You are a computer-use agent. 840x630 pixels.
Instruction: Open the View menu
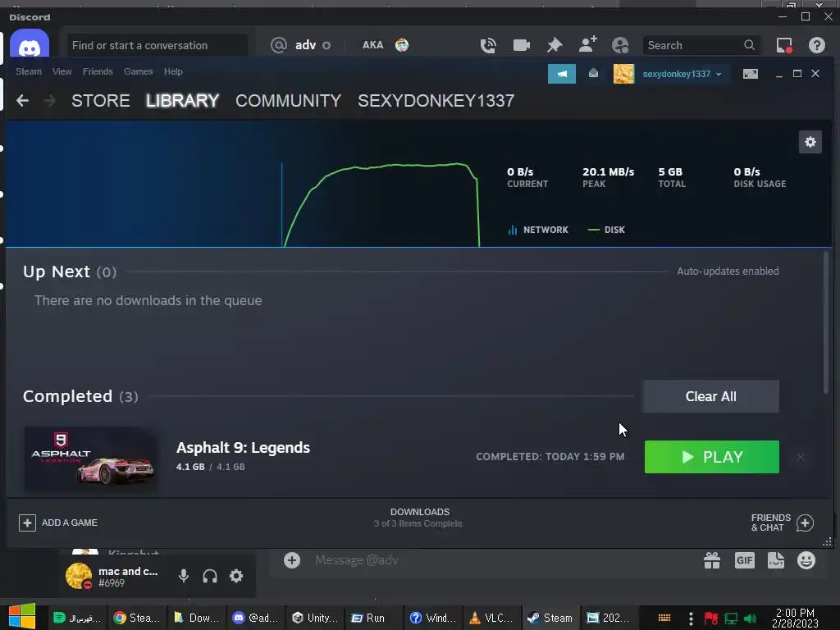62,71
